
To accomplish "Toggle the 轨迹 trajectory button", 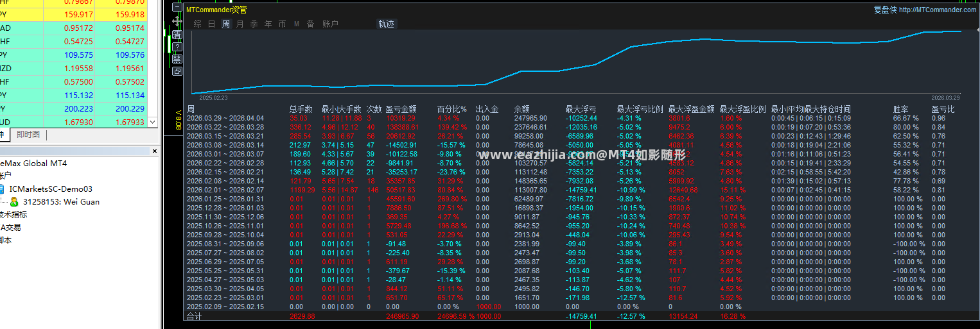I will tap(387, 24).
